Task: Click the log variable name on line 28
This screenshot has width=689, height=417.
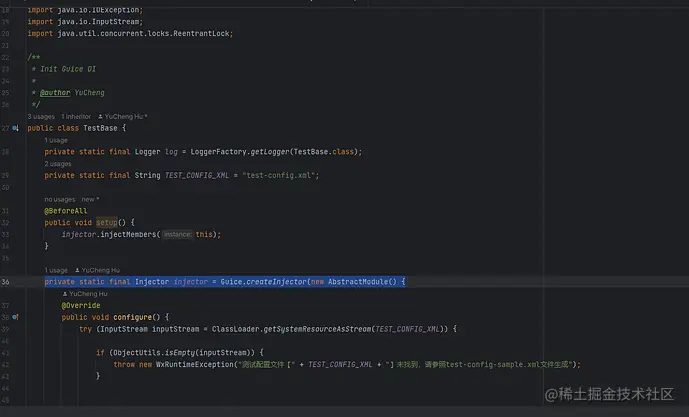Action: [x=171, y=152]
